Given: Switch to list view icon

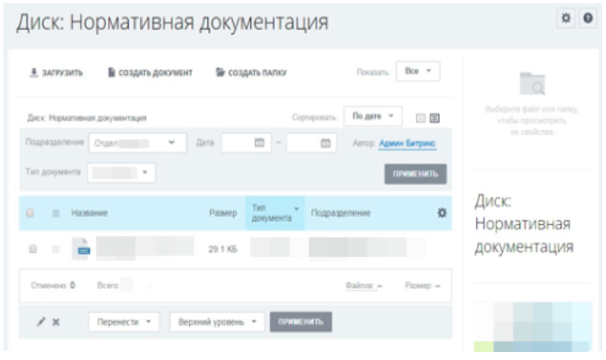Looking at the screenshot, I should (x=434, y=118).
